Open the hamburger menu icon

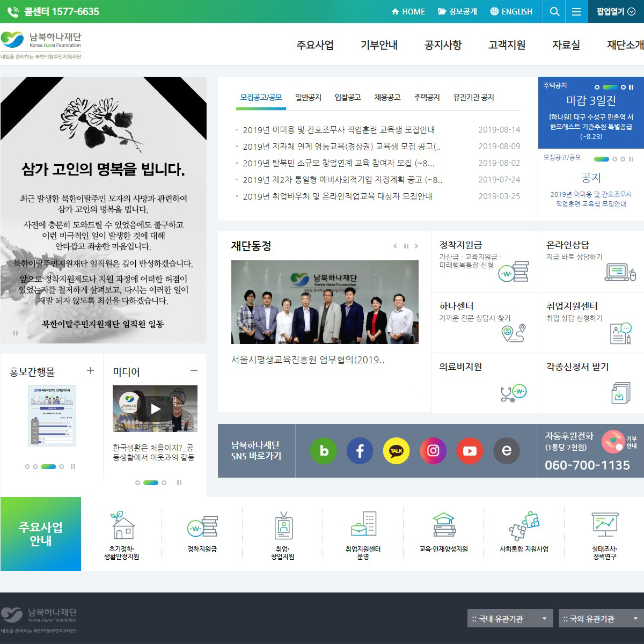point(576,12)
